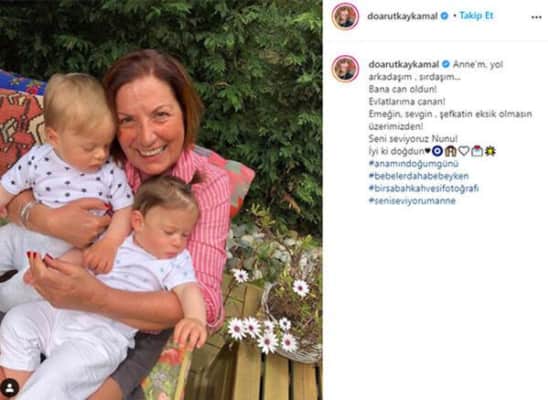Viewport: 548px width, 400px height.
Task: Open the profile avatar in post header
Action: click(x=345, y=16)
